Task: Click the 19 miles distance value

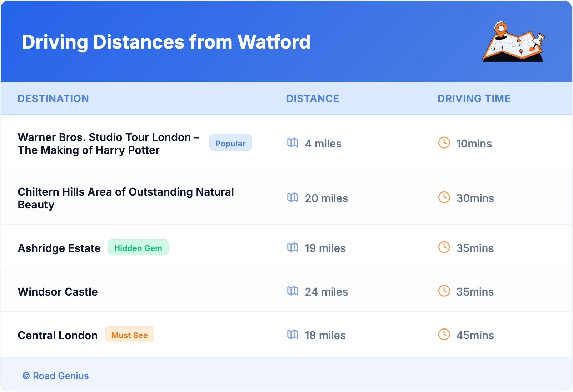Action: pos(325,248)
